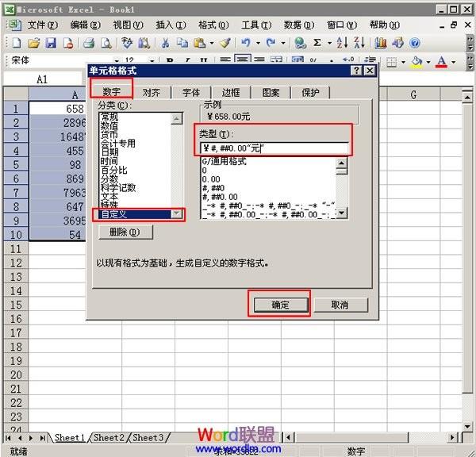The height and width of the screenshot is (457, 476).
Task: Open the 数据 menu
Action: coord(299,25)
